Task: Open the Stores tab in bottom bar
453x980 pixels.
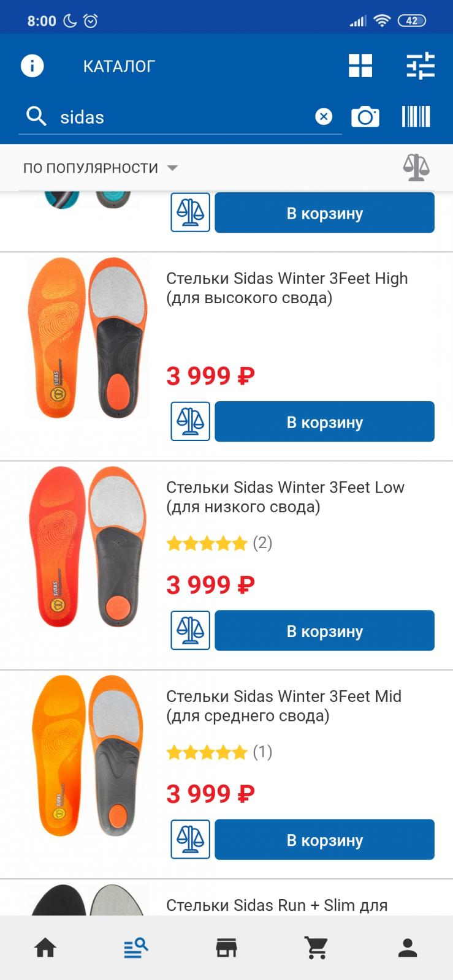Action: [226, 948]
